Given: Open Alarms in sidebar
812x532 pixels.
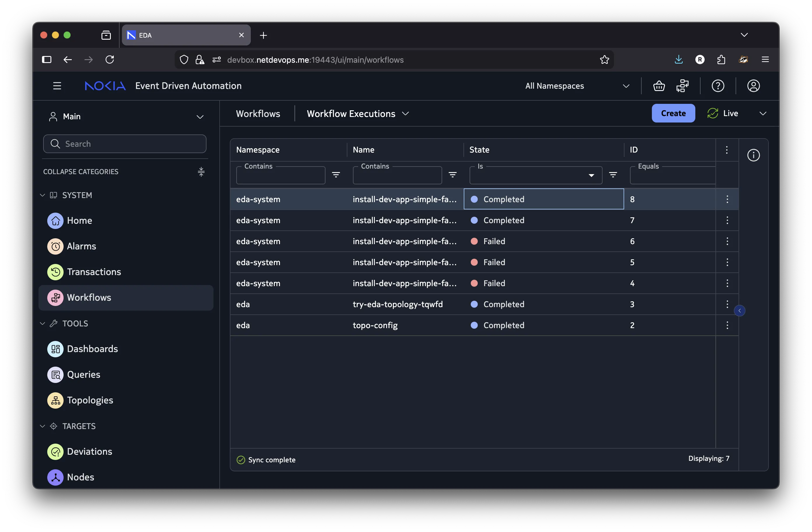Looking at the screenshot, I should click(x=126, y=246).
